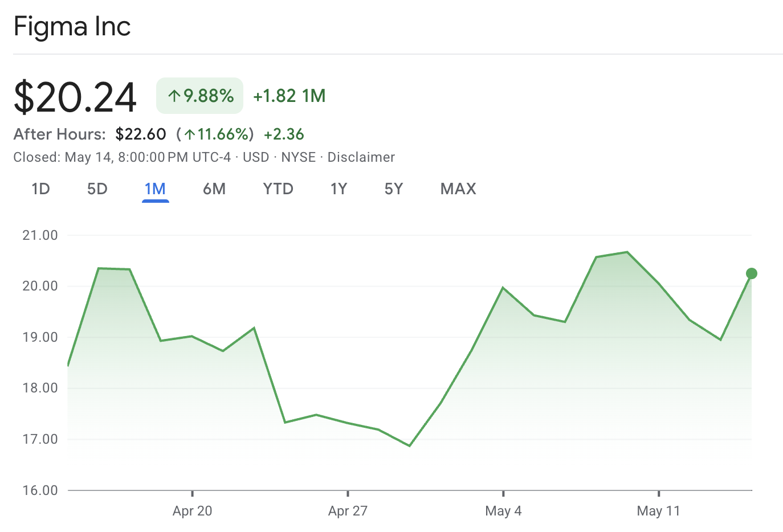Select the 1D time range tab
Screen dimensions: 783x532
coord(40,189)
